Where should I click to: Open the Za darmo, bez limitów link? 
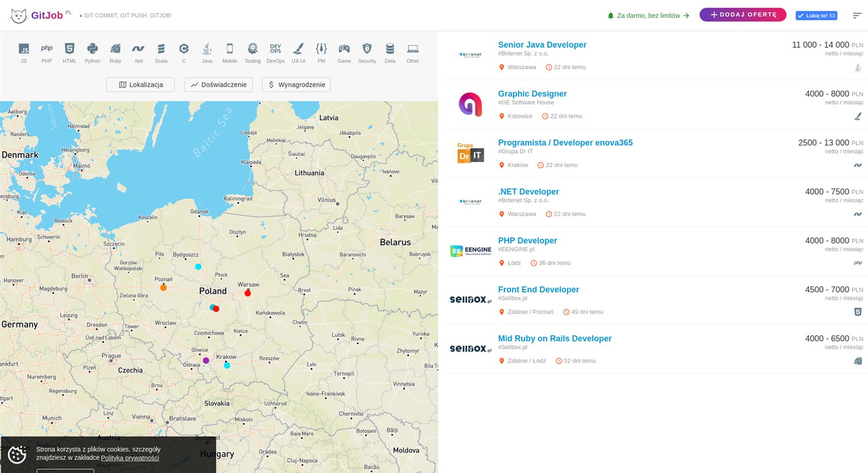[648, 16]
